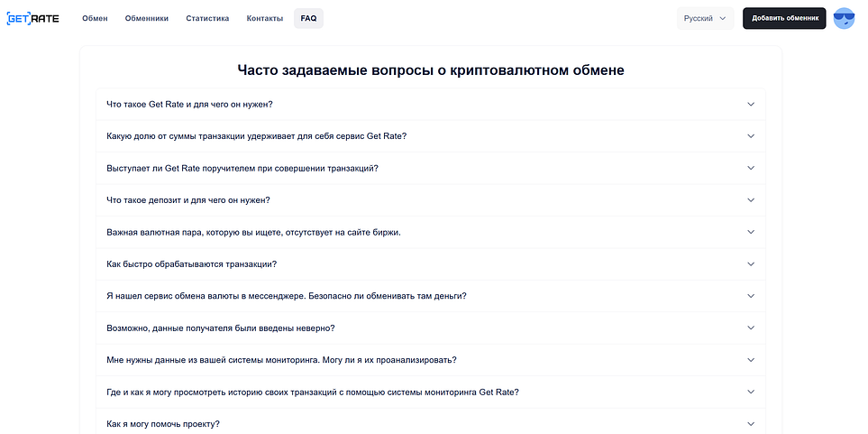Open the Статистика section
Screen dimensions: 868x434
(x=207, y=18)
